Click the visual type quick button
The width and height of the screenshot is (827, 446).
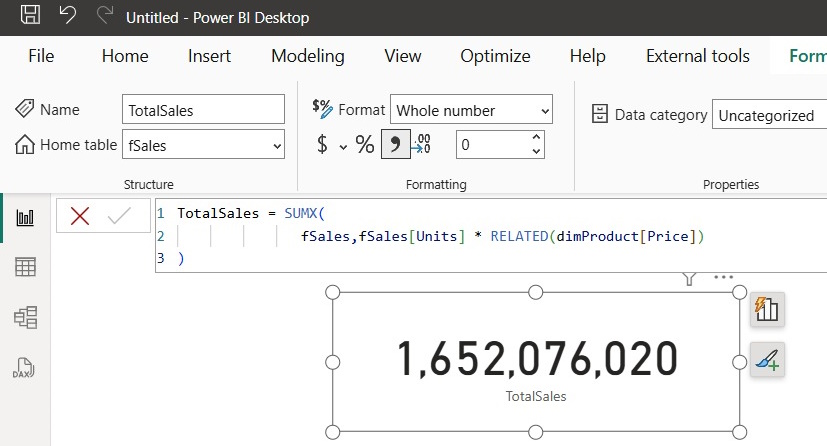point(767,309)
